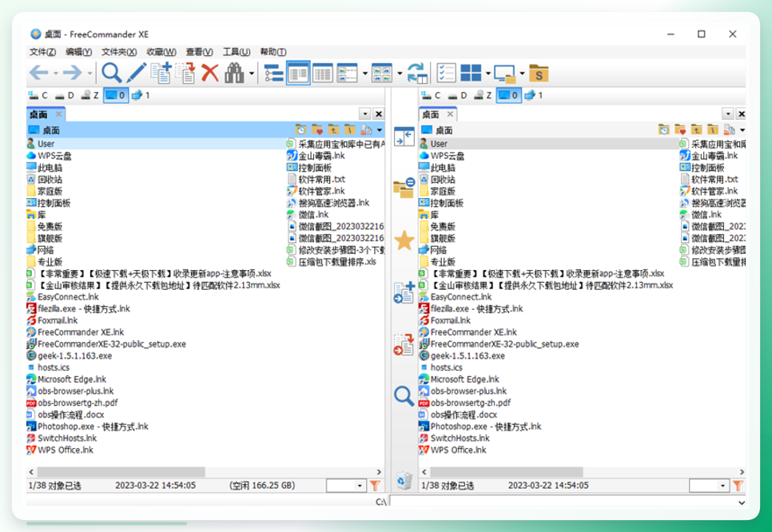Select drive D in right panel
772x532 pixels.
457,95
